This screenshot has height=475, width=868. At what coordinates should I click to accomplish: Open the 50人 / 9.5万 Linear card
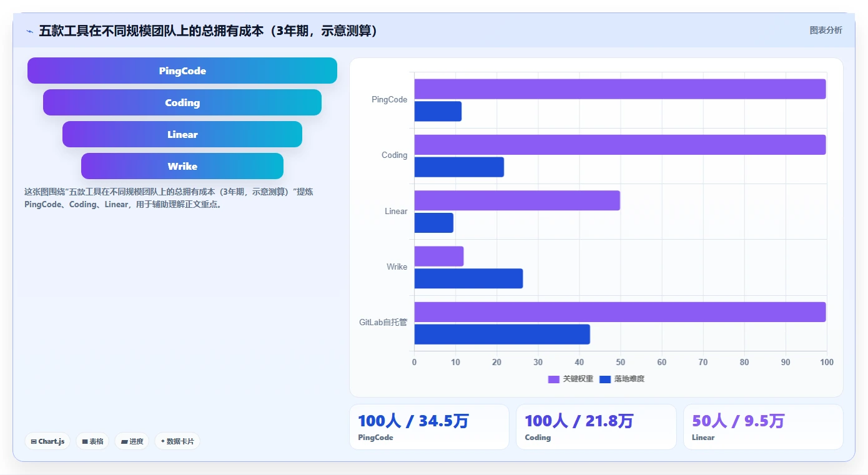pos(763,427)
